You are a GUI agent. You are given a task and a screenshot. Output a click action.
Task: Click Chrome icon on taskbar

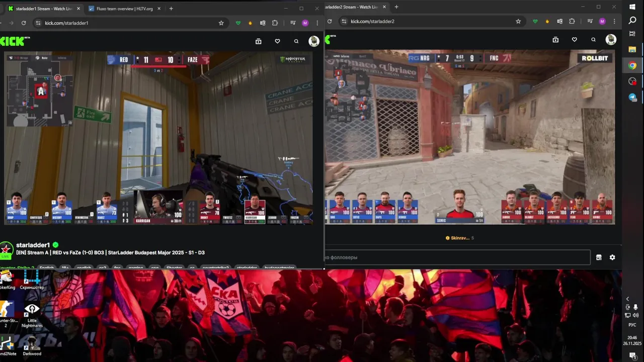click(632, 65)
